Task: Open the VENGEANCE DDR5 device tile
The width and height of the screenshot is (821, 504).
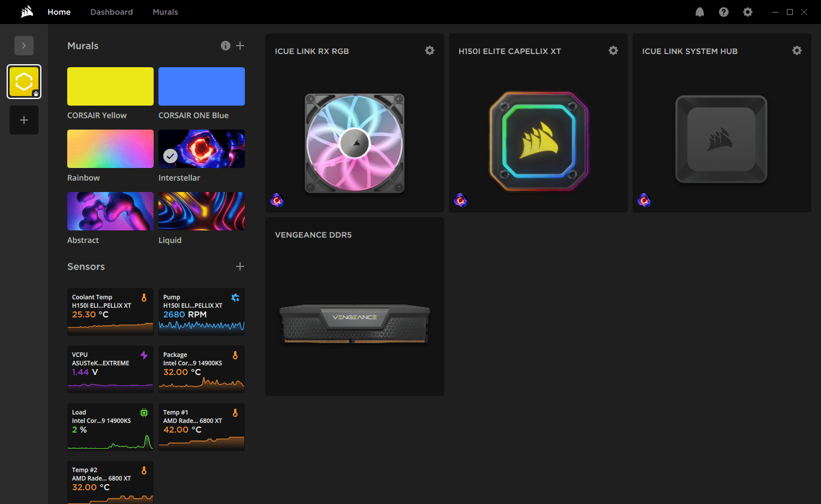Action: pyautogui.click(x=355, y=312)
